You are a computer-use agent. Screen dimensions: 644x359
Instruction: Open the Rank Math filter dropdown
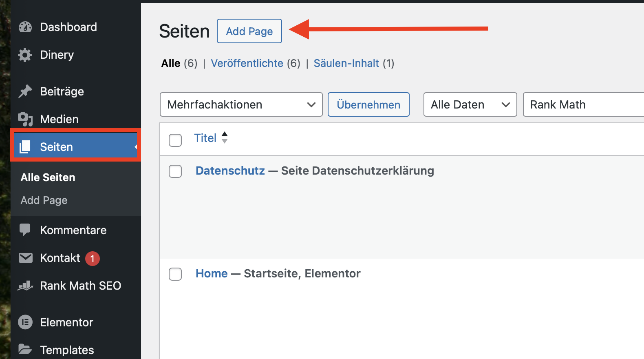[584, 104]
